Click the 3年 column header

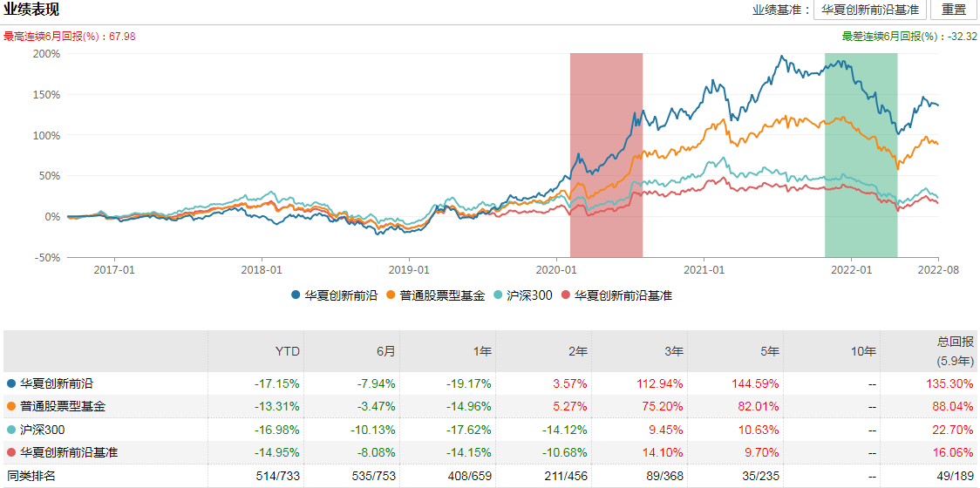click(x=672, y=351)
